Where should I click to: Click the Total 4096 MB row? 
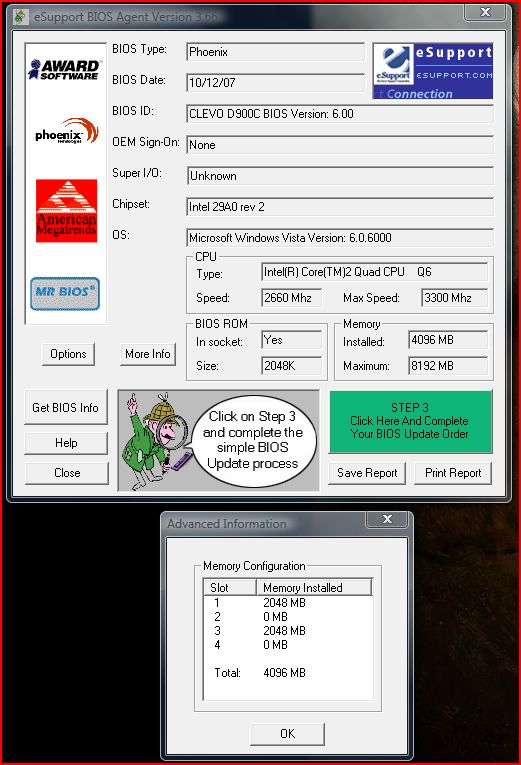288,673
